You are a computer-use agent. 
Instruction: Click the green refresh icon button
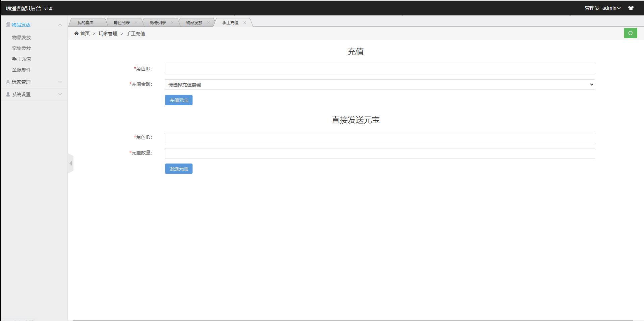click(x=630, y=33)
